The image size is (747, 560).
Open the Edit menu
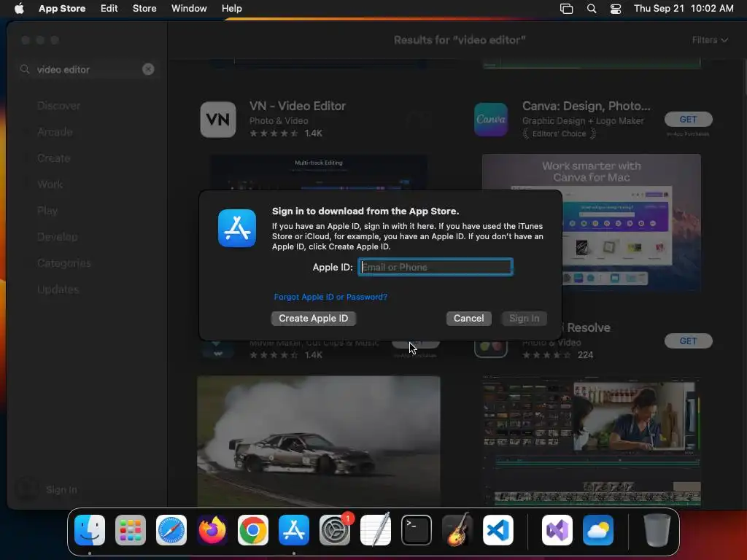tap(109, 8)
